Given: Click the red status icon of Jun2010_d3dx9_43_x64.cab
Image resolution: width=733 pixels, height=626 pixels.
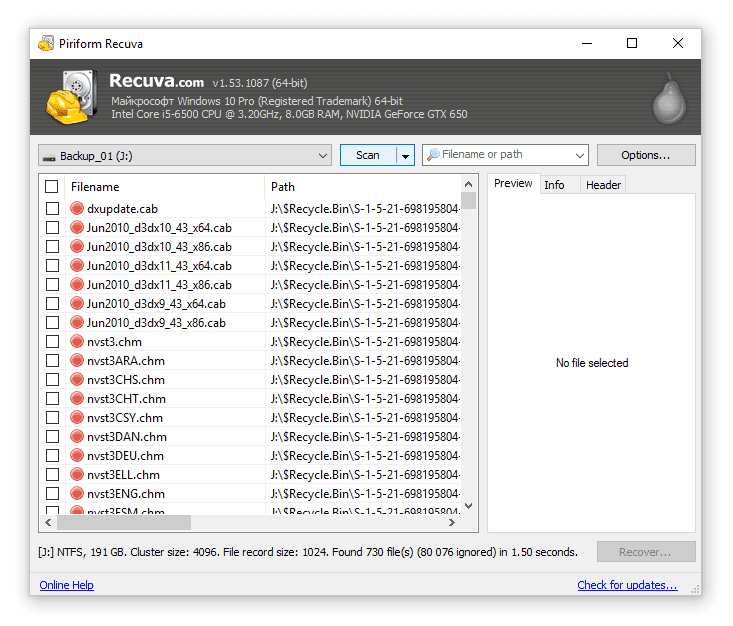Looking at the screenshot, I should tap(77, 303).
